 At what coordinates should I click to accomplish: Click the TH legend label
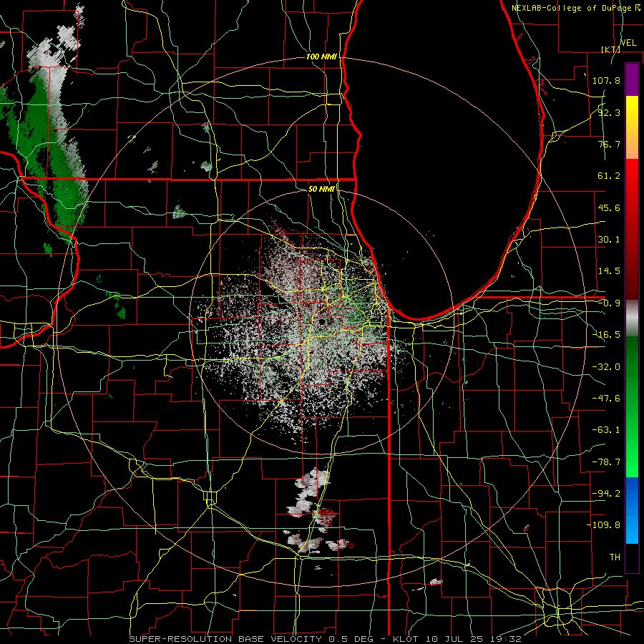click(615, 557)
